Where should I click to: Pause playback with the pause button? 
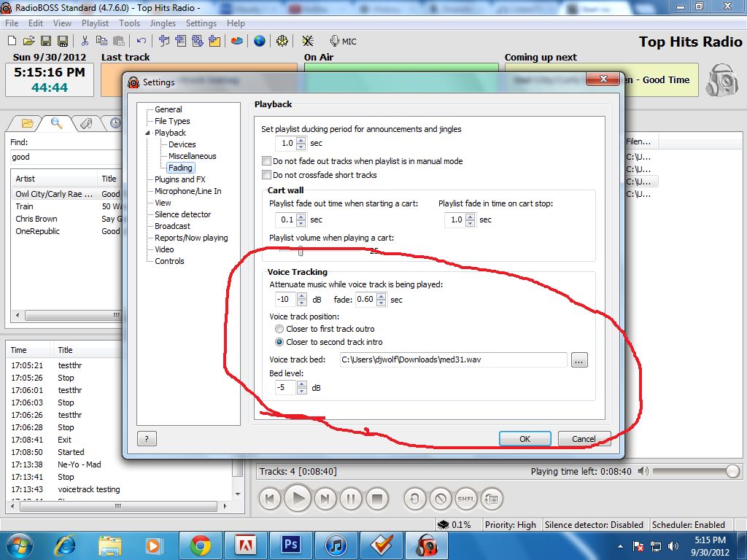coord(351,499)
